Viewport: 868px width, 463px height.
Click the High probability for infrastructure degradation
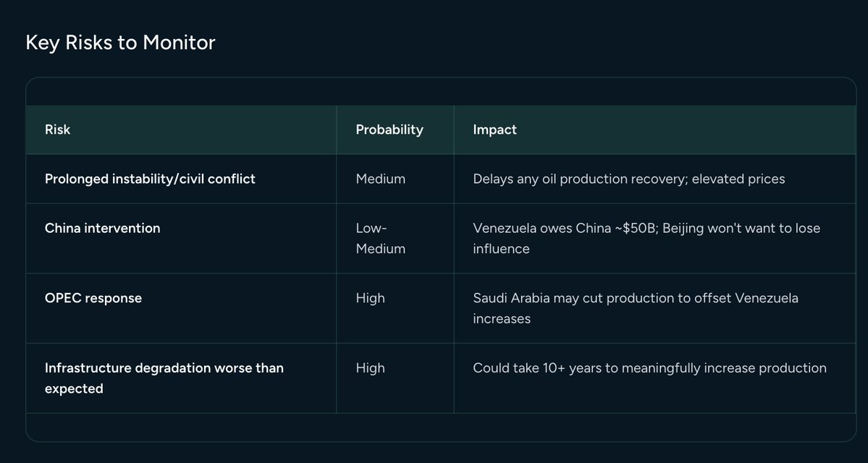coord(370,368)
